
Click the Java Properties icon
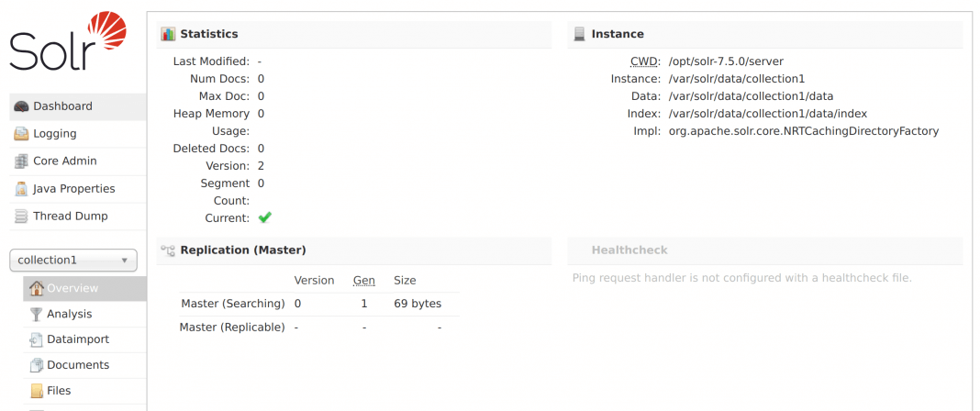(x=21, y=189)
